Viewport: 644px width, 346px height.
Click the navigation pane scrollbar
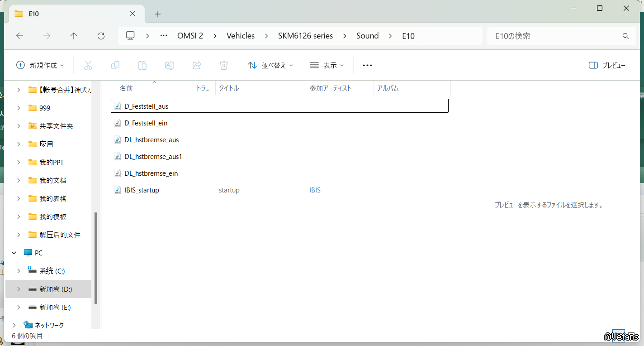[x=96, y=258]
